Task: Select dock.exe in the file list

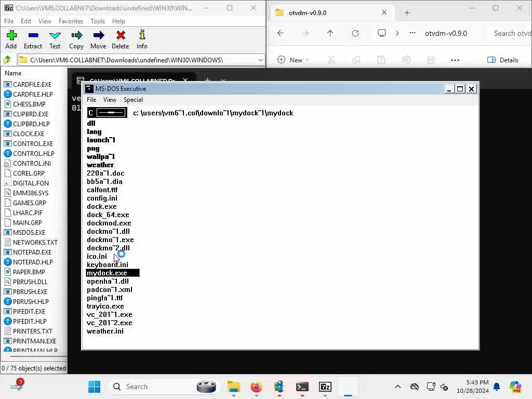Action: coord(101,207)
